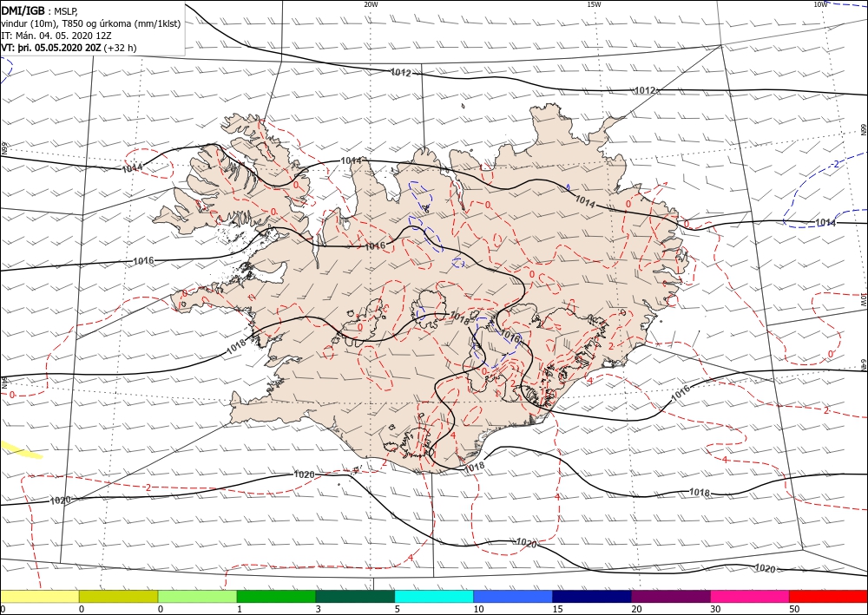Select the purple legend color swatch
Viewport: 868px width, 615px height.
click(670, 596)
